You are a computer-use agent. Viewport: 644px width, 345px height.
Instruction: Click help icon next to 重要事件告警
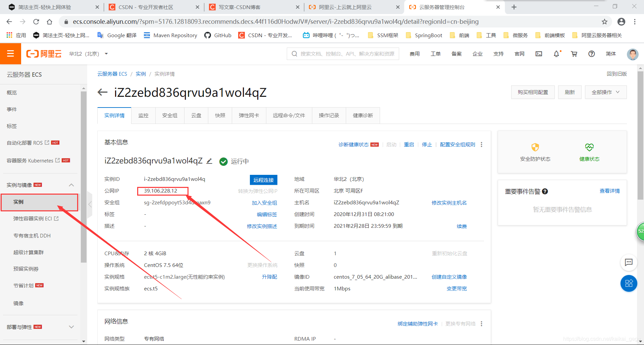(x=545, y=191)
